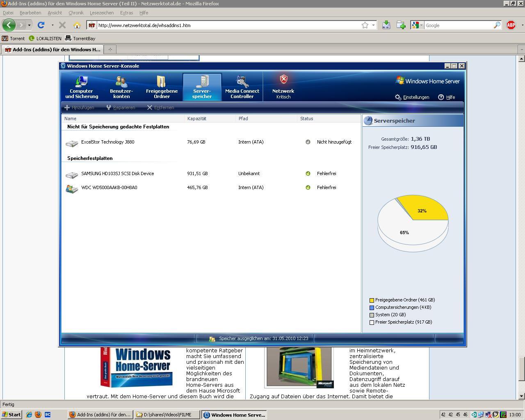Open the list-all-tabs dropdown
This screenshot has width=525, height=420.
pyautogui.click(x=521, y=50)
